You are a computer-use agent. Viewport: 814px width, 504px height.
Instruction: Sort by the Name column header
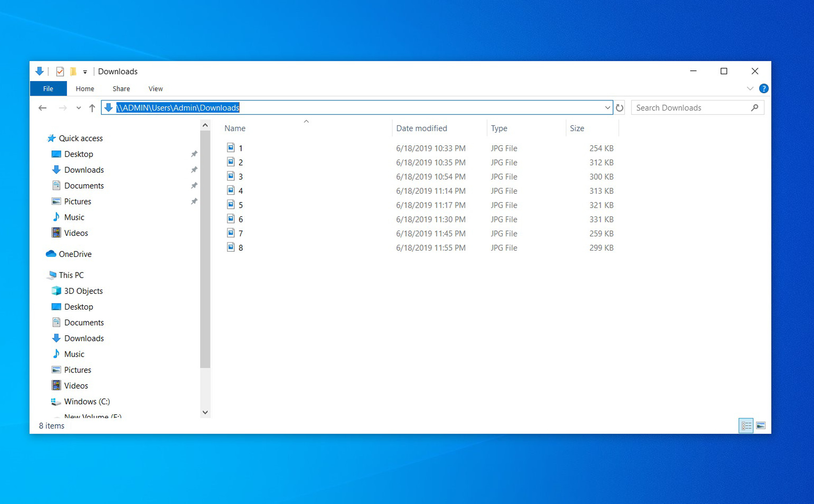click(235, 128)
